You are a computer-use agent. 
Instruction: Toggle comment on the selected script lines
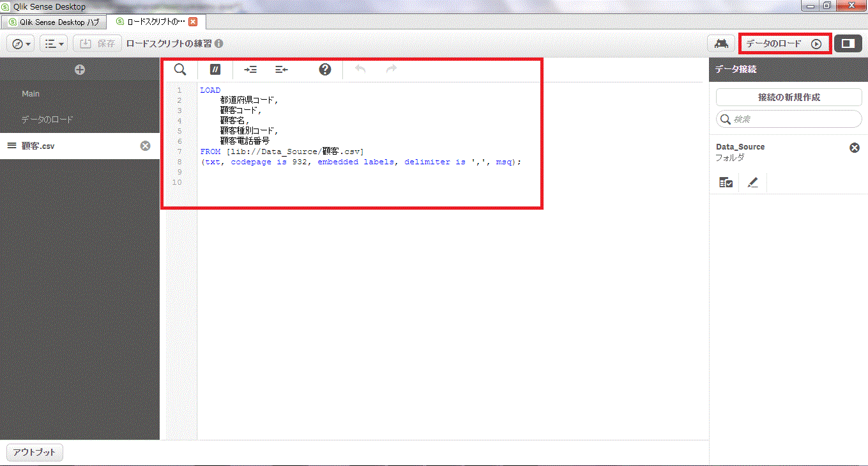coord(215,70)
